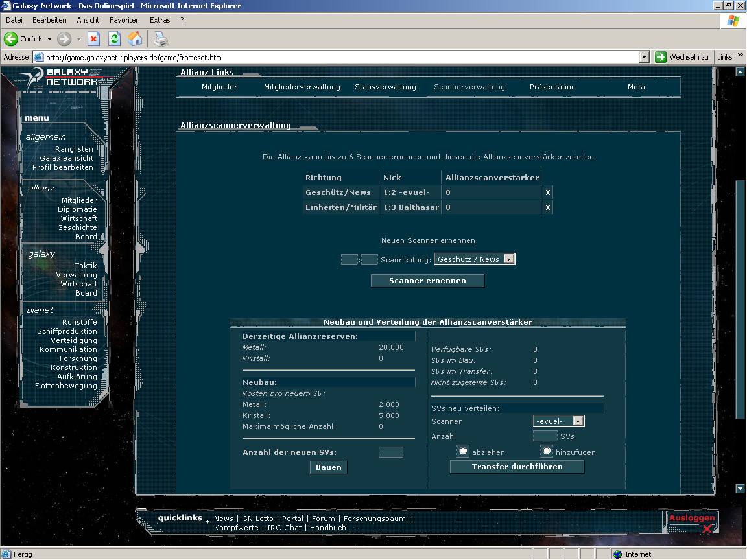
Task: Expand the address bar dropdown arrow
Action: [x=644, y=57]
